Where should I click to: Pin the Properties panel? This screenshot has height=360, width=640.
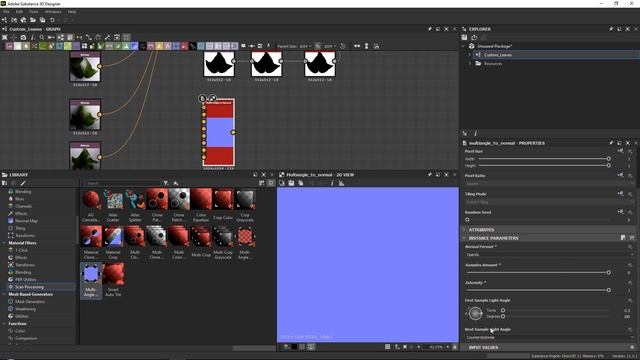coord(611,143)
